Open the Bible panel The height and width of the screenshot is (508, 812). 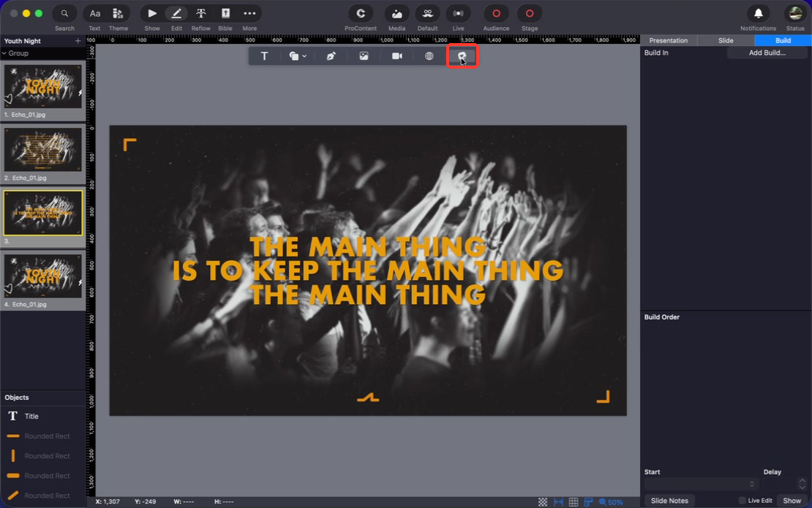tap(225, 14)
